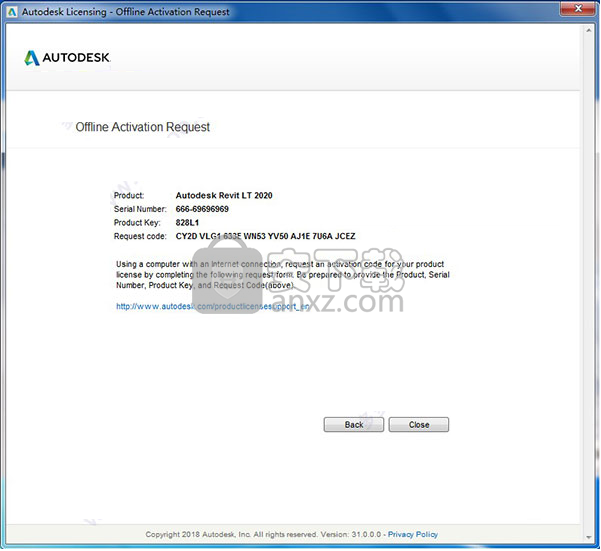Screen dimensions: 601x551
Task: Select the product key 828L1
Action: [187, 223]
